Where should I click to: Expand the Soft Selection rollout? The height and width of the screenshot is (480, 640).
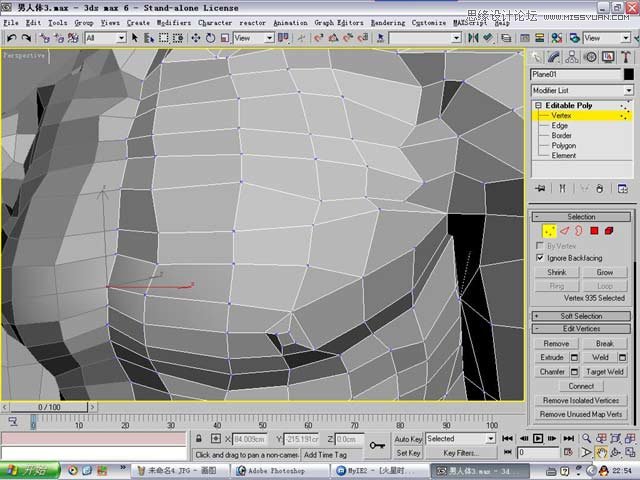[x=582, y=316]
